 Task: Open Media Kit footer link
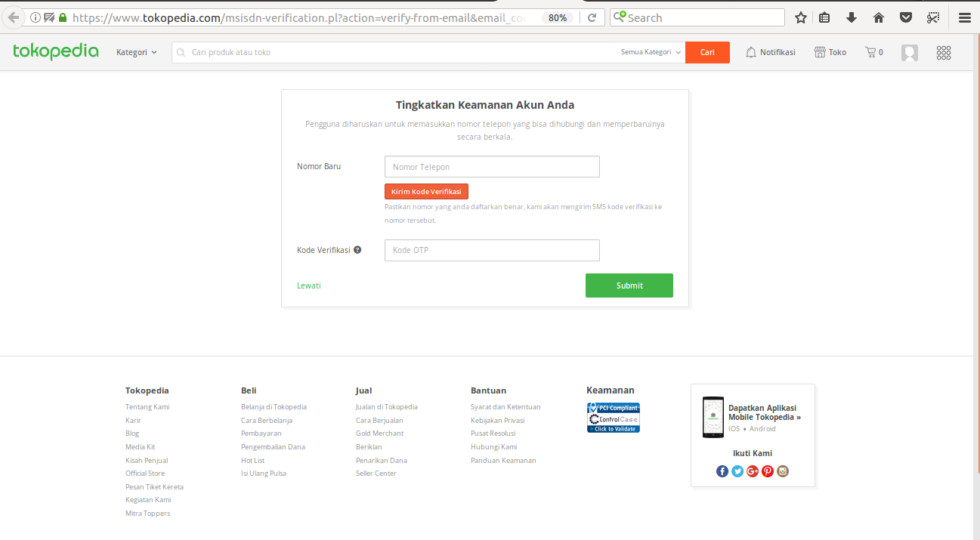point(140,447)
